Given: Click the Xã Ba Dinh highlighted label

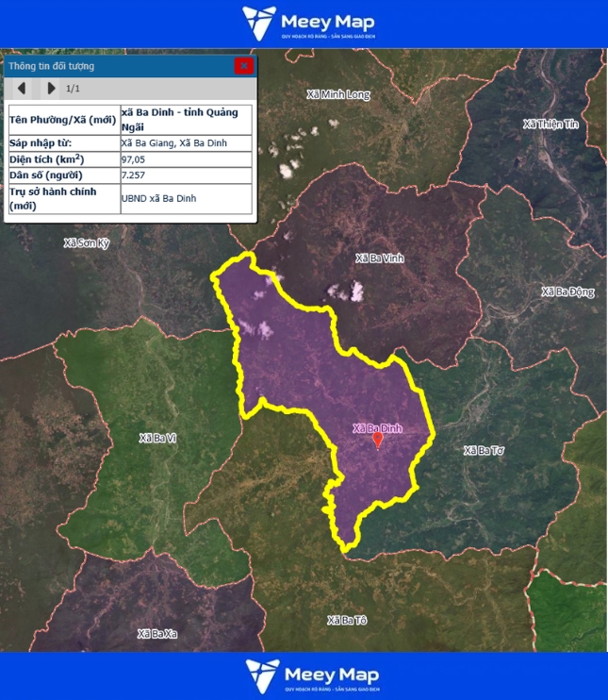Looking at the screenshot, I should pos(377,428).
